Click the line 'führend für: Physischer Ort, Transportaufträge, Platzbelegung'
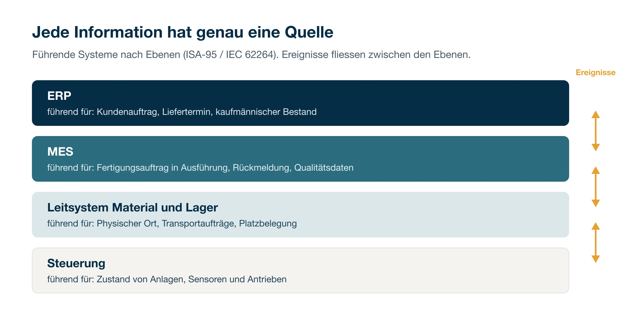 pos(172,224)
